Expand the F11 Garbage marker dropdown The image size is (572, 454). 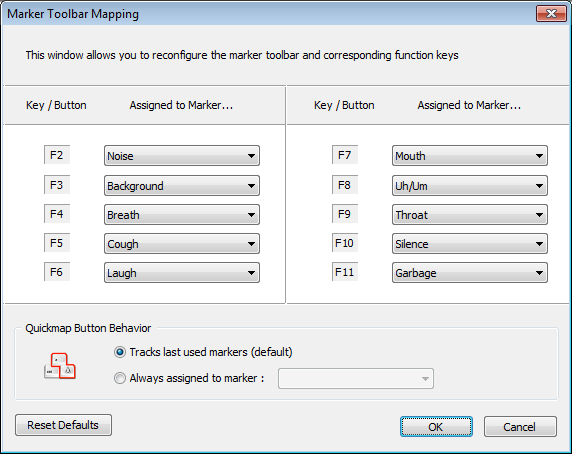click(x=470, y=273)
